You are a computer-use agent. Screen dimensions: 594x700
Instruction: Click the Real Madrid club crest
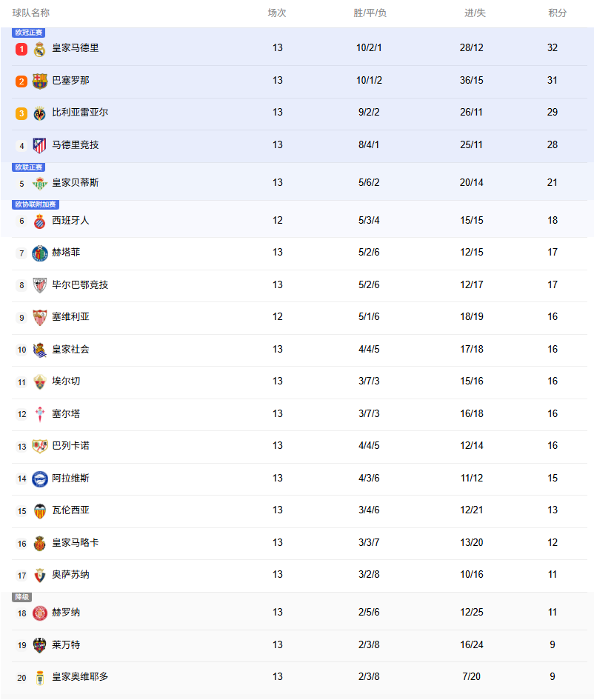coord(40,49)
